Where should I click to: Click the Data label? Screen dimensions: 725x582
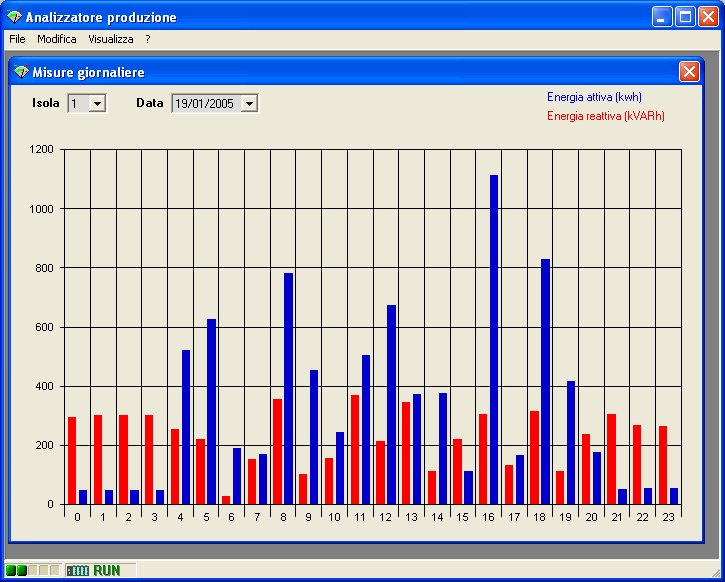pos(150,103)
